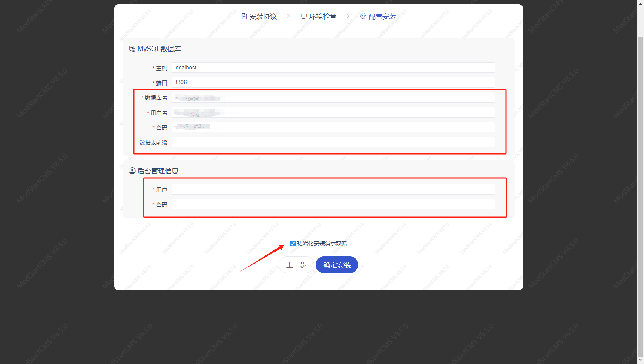
Task: Go back using the 上一步 button
Action: tap(296, 264)
